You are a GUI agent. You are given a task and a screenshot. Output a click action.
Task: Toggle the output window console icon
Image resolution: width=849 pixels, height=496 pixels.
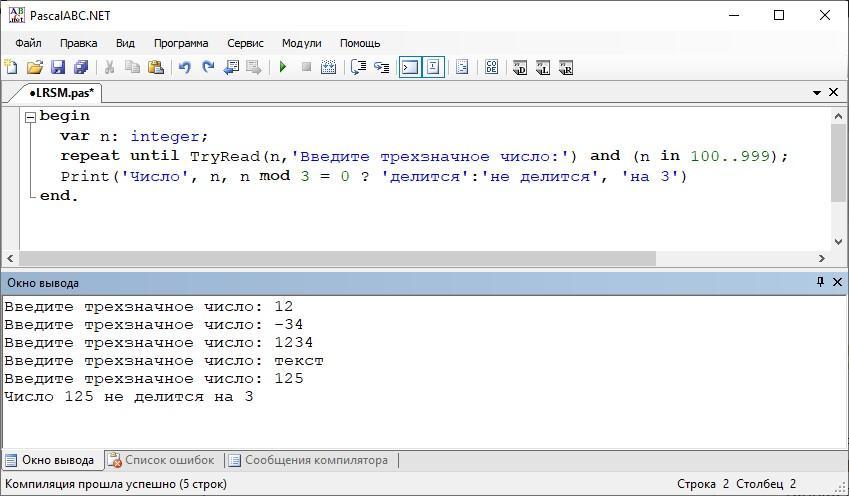(x=410, y=67)
